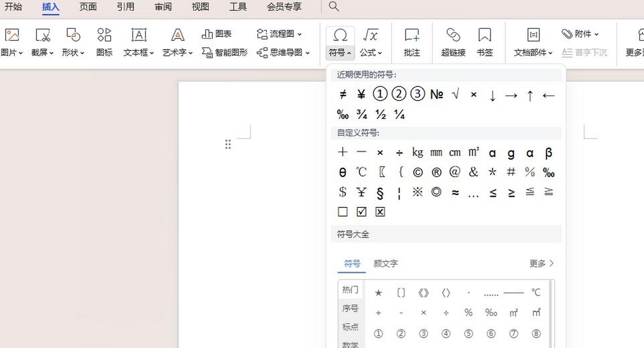
Task: Insert the ≈ approximately symbol
Action: click(455, 192)
